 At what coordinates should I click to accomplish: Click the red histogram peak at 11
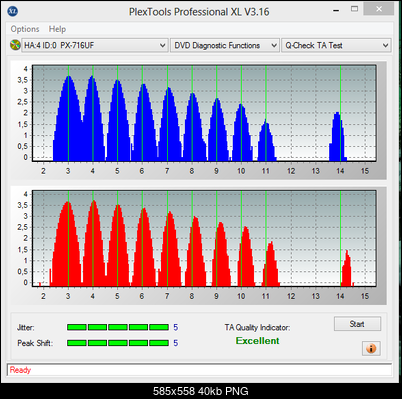click(x=271, y=264)
